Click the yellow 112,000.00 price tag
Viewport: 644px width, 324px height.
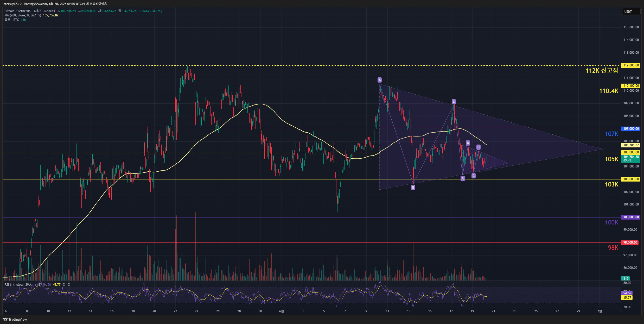click(x=631, y=65)
